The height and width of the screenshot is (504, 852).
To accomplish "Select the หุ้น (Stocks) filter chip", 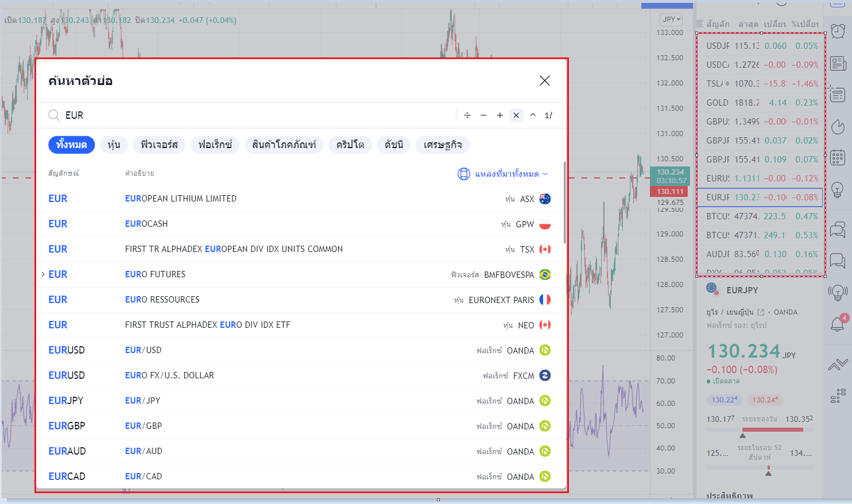I will point(114,145).
